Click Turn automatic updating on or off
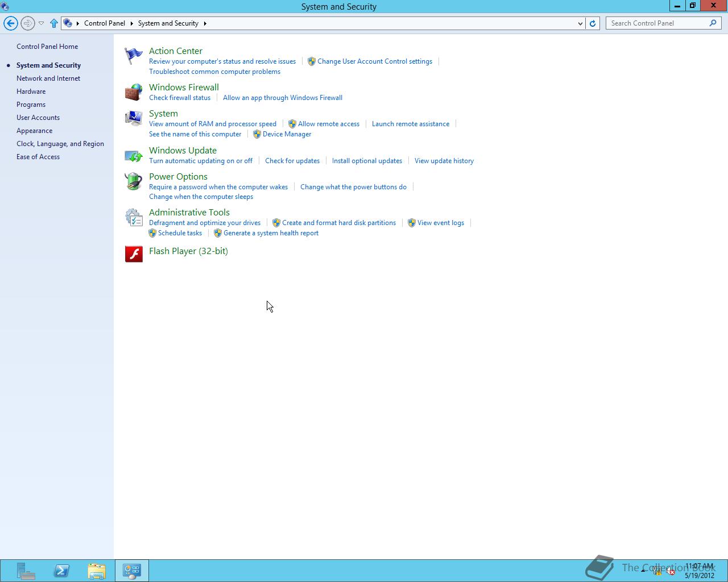Image resolution: width=728 pixels, height=582 pixels. pos(201,161)
